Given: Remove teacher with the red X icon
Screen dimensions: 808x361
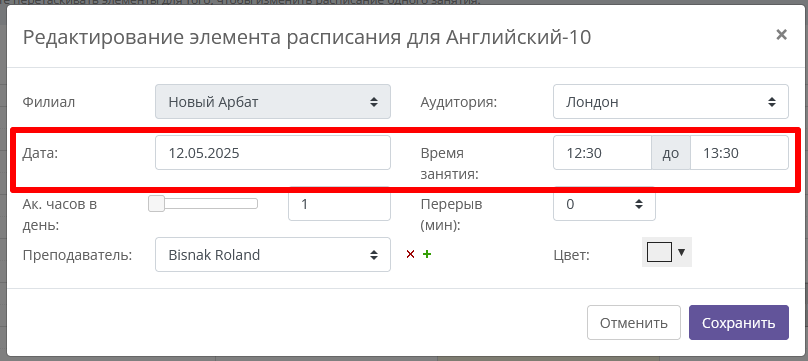Looking at the screenshot, I should (x=410, y=254).
